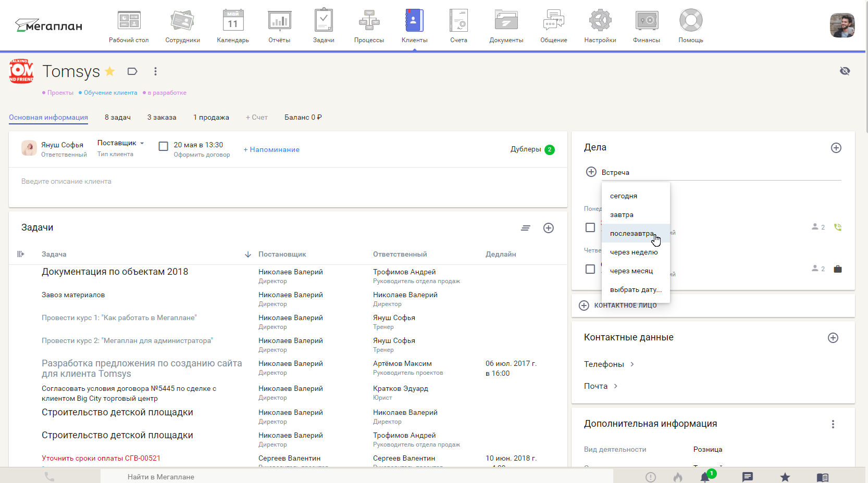Select сегодня in date dropdown
The width and height of the screenshot is (868, 483).
636,196
